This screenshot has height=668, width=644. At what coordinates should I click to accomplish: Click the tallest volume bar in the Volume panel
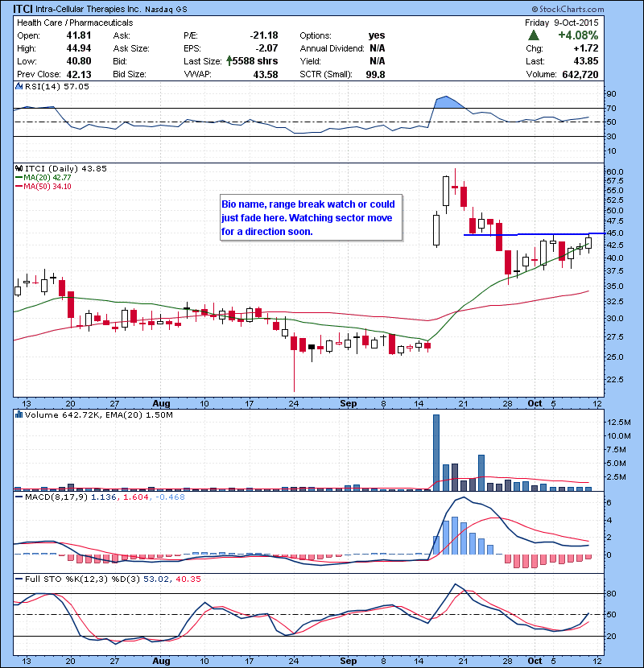click(x=436, y=452)
